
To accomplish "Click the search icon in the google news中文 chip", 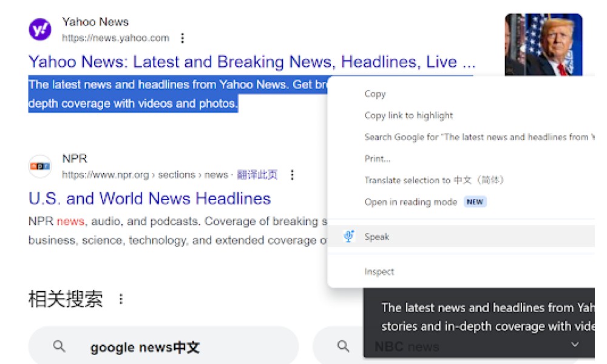I will (x=59, y=346).
